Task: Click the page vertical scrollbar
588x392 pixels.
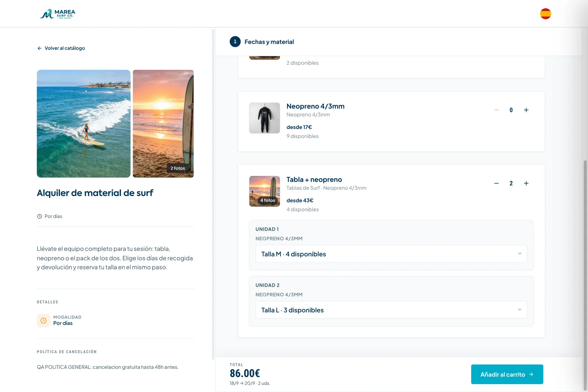Action: [x=585, y=276]
